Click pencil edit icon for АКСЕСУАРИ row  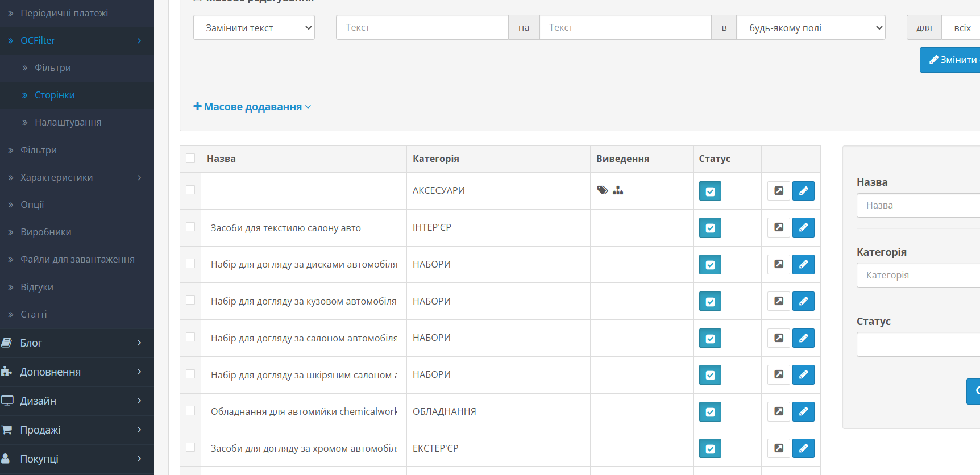(803, 191)
